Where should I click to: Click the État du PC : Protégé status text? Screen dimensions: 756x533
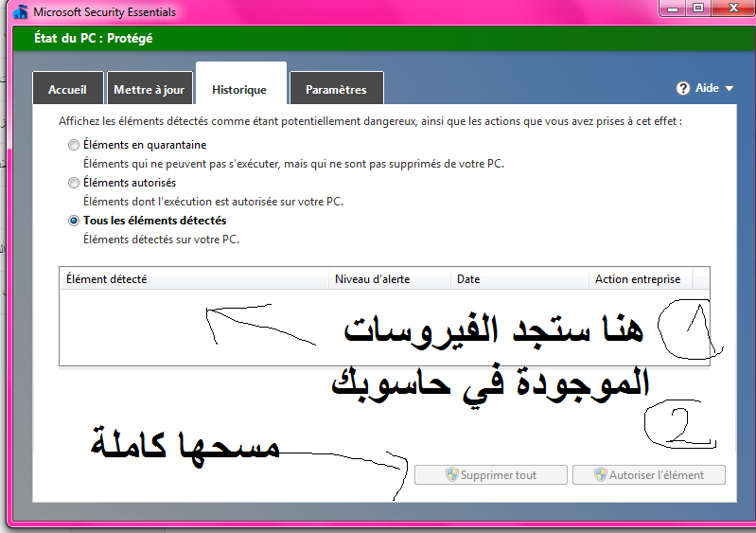93,38
